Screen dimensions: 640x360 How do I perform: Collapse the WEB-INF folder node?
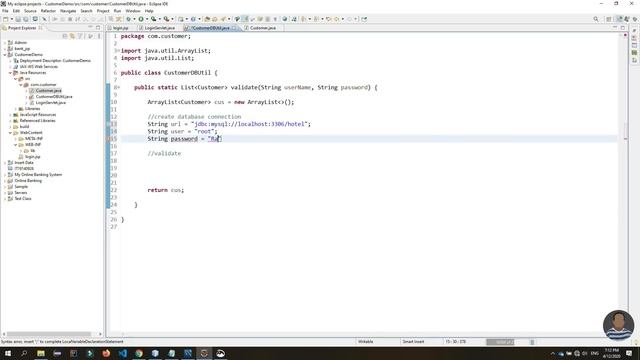click(x=16, y=144)
